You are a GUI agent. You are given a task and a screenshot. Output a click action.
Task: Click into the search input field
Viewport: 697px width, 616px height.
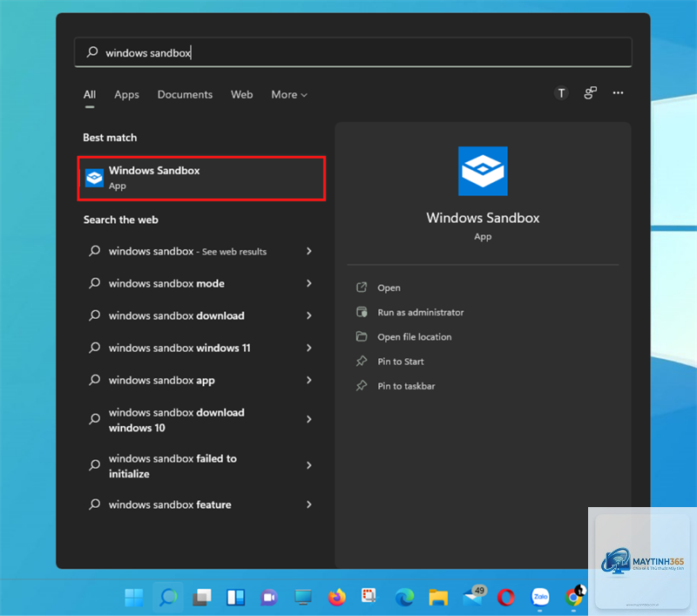[x=353, y=52]
